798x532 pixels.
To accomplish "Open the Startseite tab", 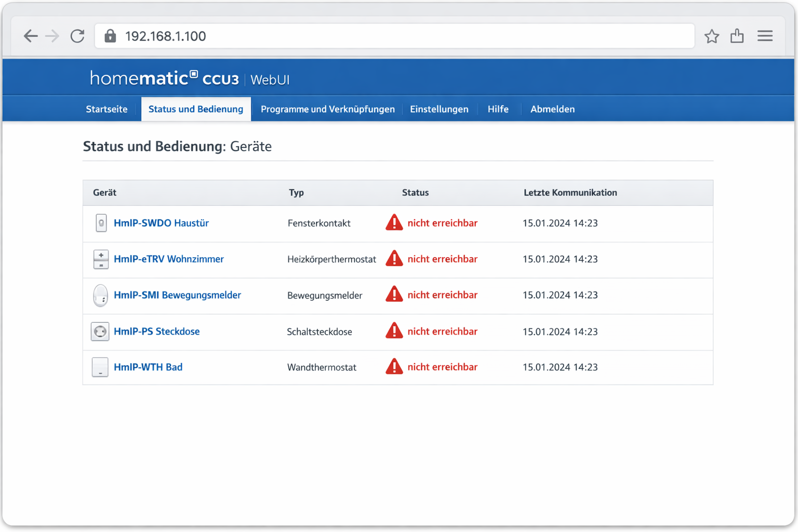I will click(x=107, y=109).
